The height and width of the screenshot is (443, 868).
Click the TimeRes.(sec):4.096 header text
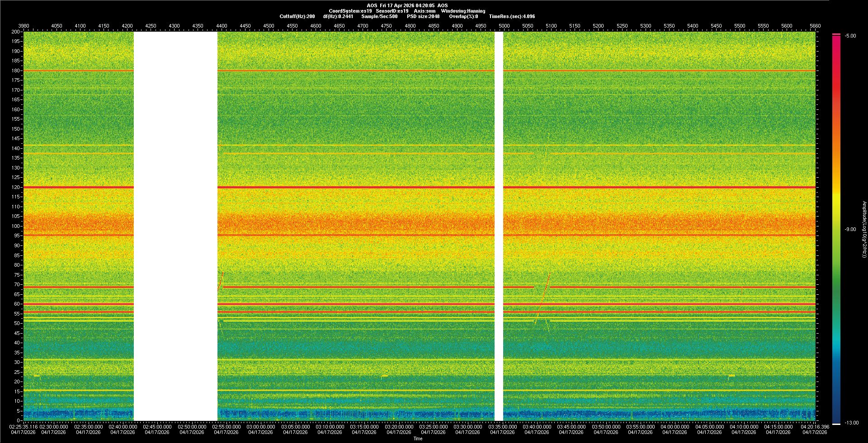coord(512,16)
